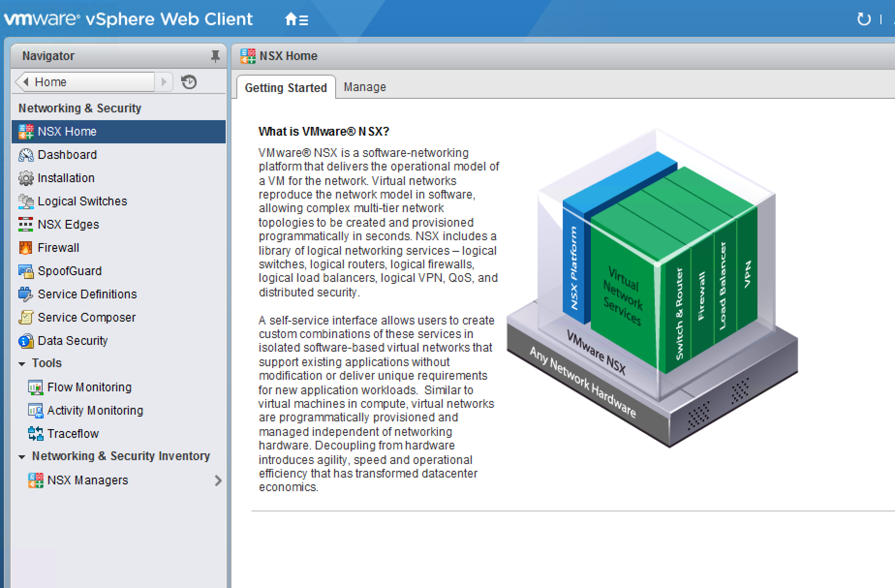Open Activity Monitoring tool
The width and height of the screenshot is (895, 588).
point(119,410)
